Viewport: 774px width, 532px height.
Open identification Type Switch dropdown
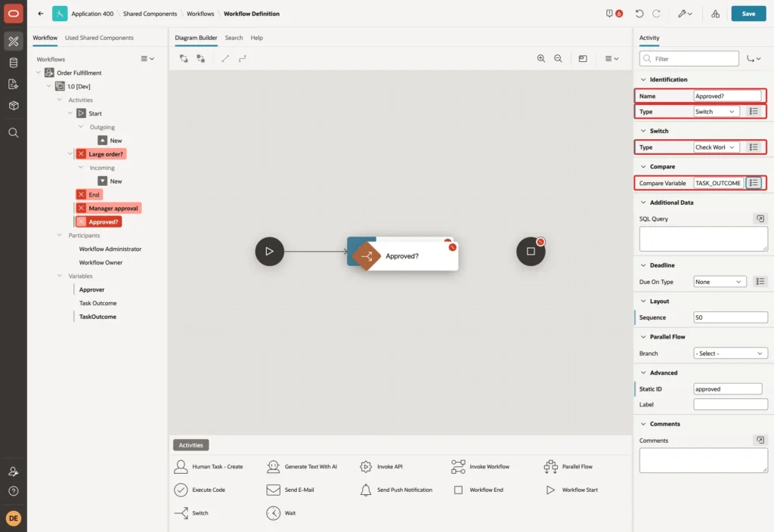pos(717,112)
